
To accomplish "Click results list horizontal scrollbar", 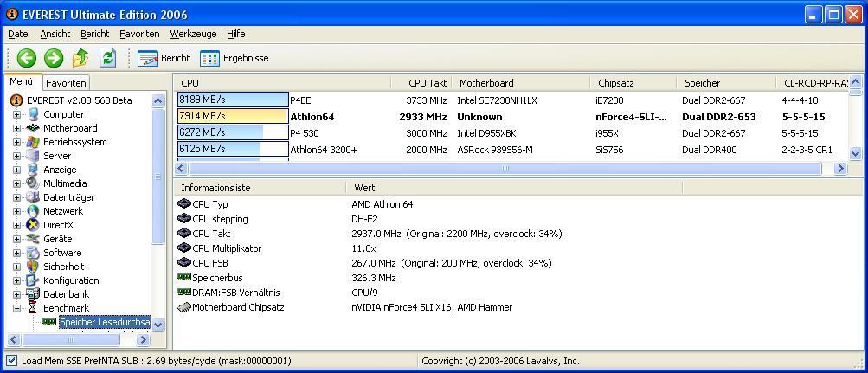I will tap(505, 168).
